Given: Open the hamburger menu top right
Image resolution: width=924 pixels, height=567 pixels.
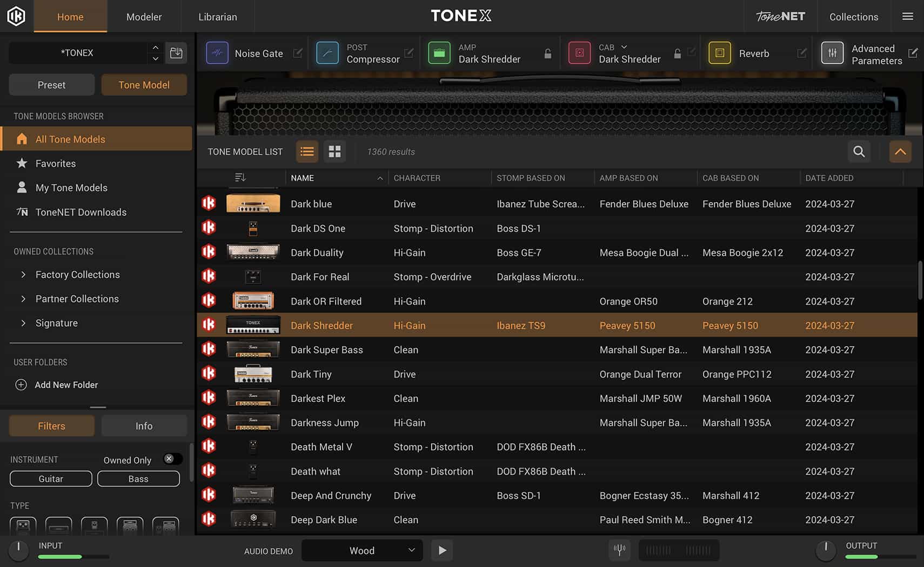Looking at the screenshot, I should pyautogui.click(x=907, y=16).
